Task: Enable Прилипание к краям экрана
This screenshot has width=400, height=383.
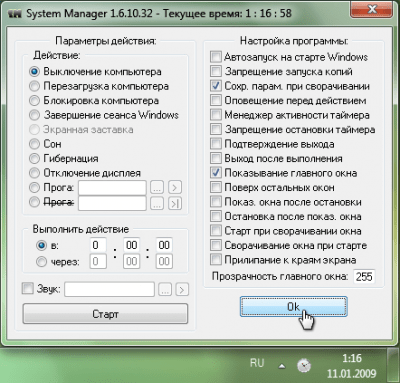Action: point(216,259)
